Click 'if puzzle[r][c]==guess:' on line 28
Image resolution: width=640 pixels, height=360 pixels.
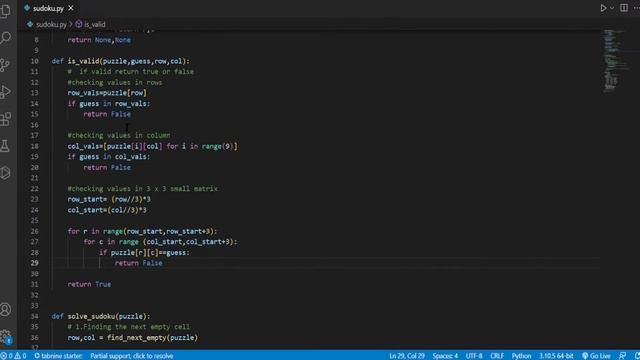point(144,253)
